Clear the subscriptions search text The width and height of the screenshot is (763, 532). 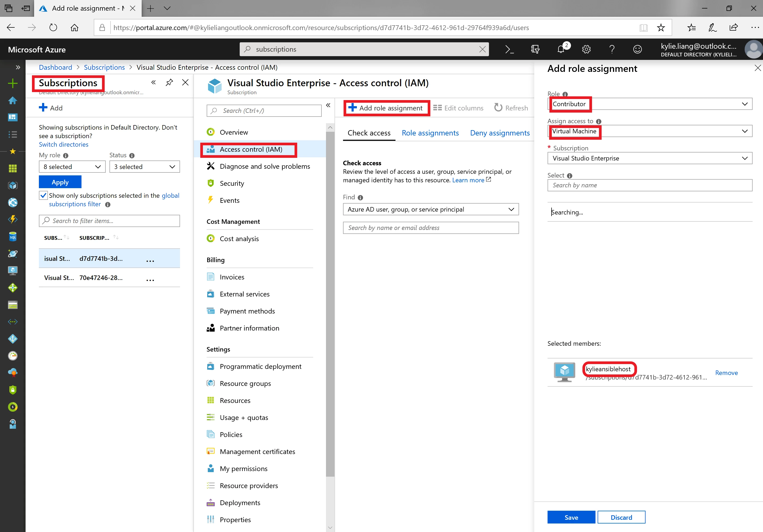pyautogui.click(x=482, y=50)
